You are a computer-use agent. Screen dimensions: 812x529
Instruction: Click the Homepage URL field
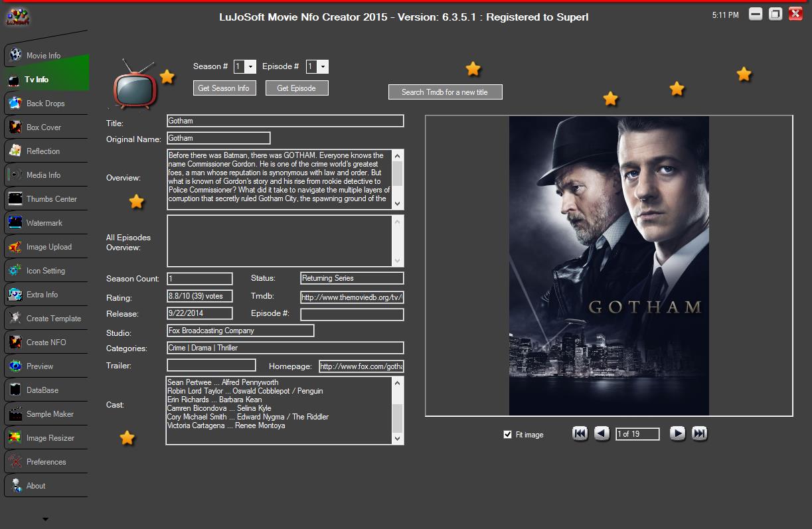361,366
